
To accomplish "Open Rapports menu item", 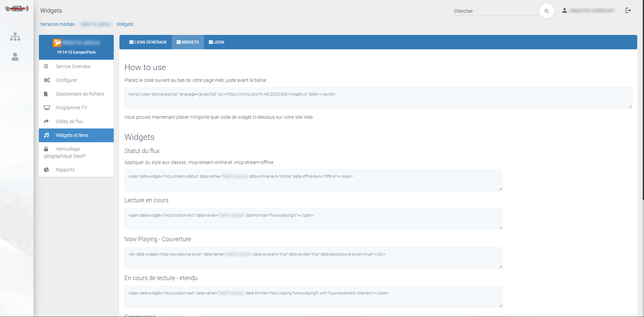I will (76, 170).
